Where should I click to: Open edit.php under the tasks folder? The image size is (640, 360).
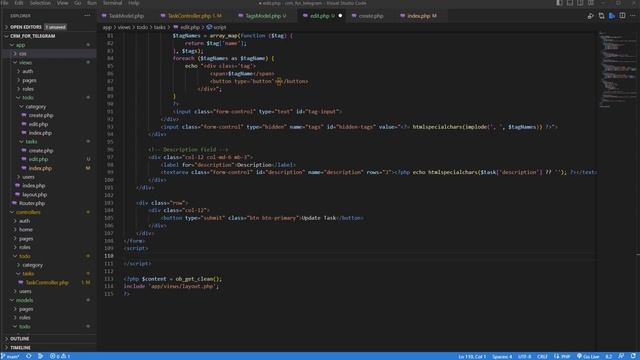[38, 159]
